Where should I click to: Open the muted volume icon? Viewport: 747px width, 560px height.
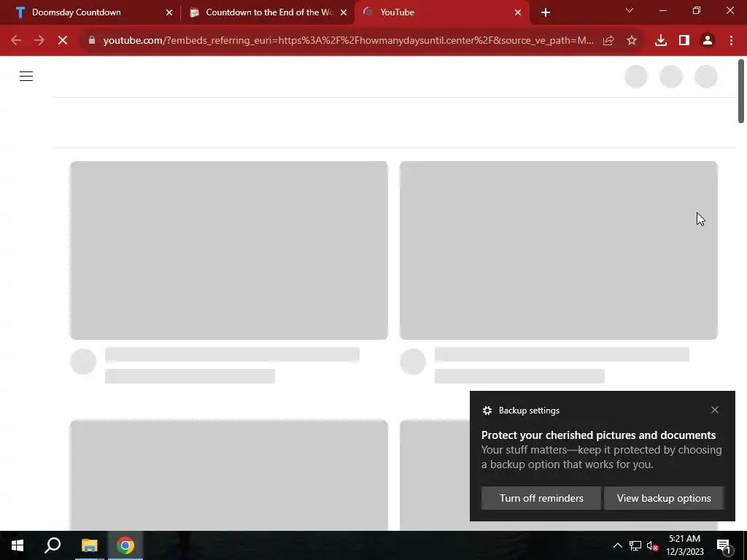point(653,545)
